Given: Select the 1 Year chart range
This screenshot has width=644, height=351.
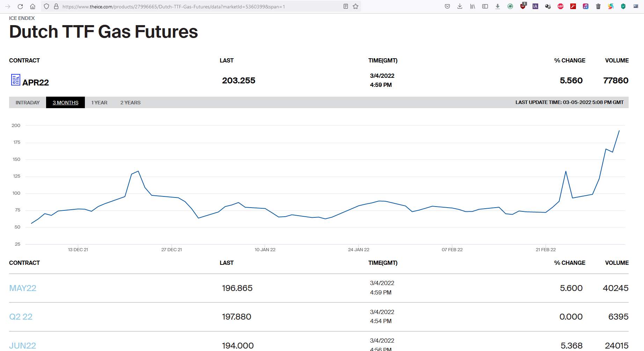Looking at the screenshot, I should (99, 103).
